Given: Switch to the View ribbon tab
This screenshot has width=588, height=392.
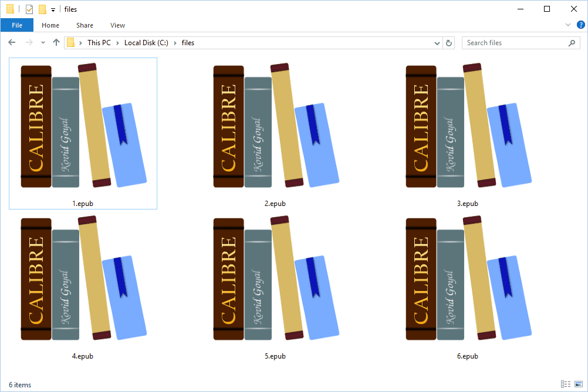Looking at the screenshot, I should click(x=117, y=25).
